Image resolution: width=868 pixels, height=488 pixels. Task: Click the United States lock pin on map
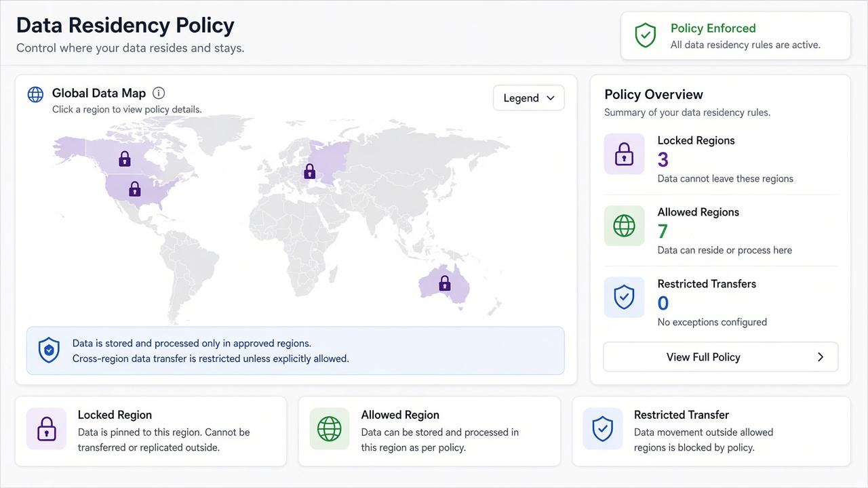134,189
